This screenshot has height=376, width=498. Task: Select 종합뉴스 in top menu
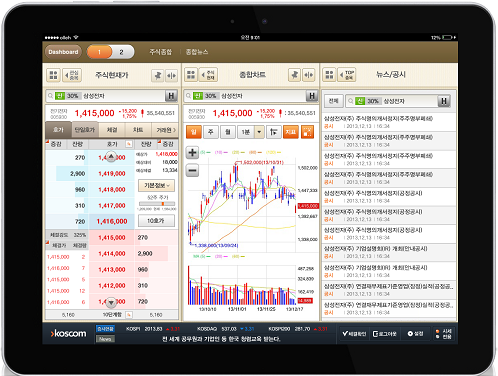click(197, 52)
